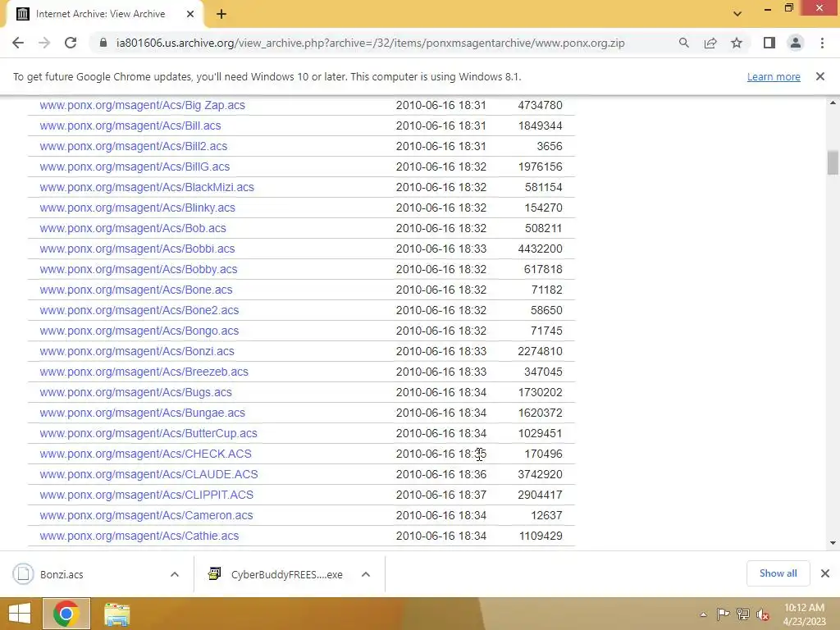Open the Bill.acs file link
The width and height of the screenshot is (840, 630).
pos(130,126)
